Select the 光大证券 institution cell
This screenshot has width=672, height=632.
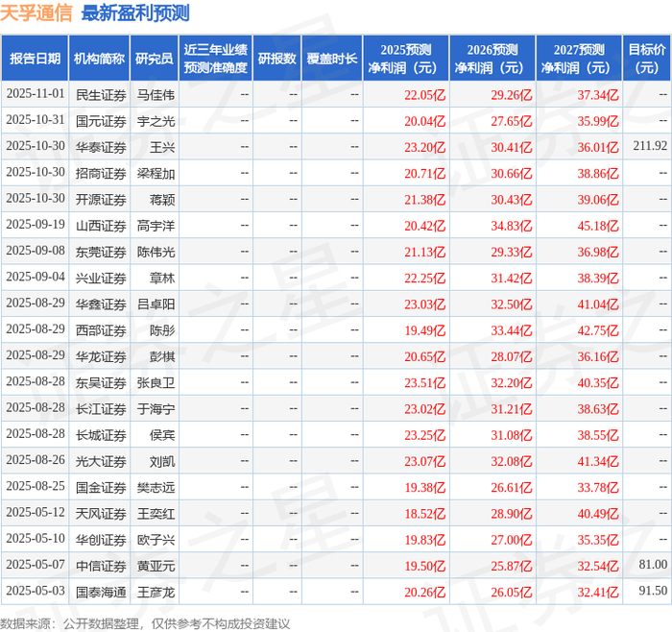pyautogui.click(x=101, y=461)
